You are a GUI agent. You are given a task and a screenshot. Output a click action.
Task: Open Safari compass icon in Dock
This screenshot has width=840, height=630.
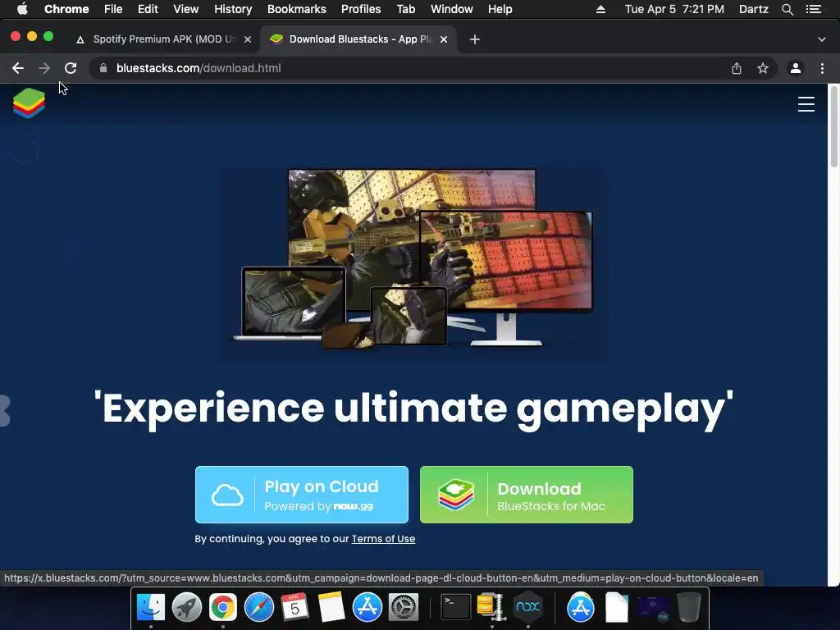[258, 607]
